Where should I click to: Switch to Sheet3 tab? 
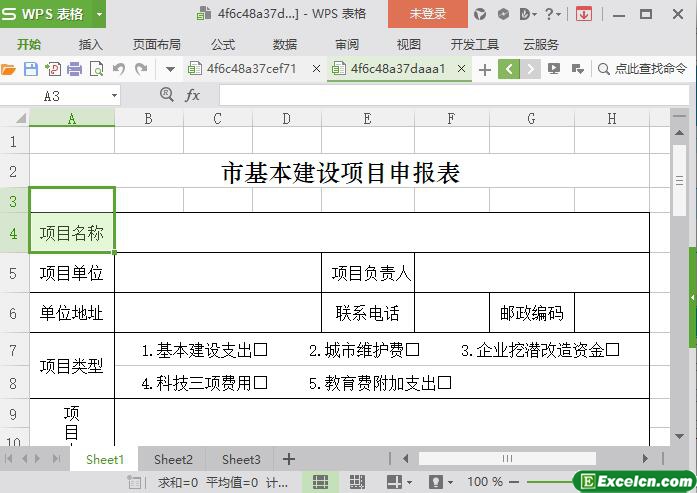[x=241, y=459]
